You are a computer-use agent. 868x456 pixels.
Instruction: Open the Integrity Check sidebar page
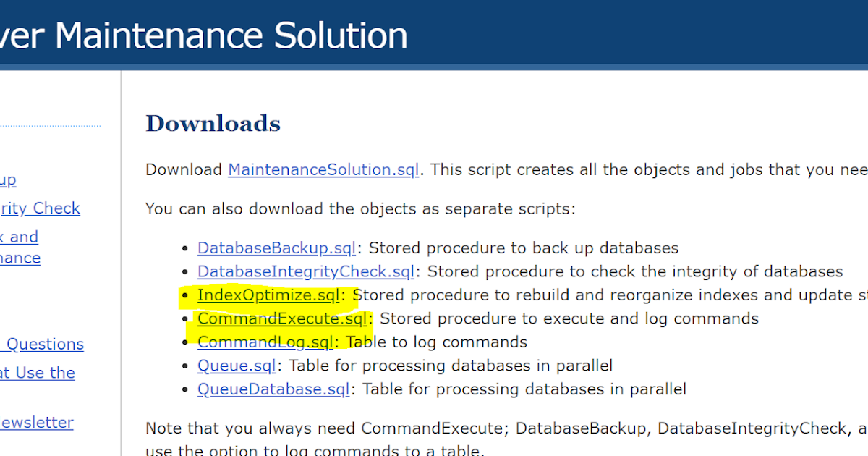pyautogui.click(x=40, y=208)
